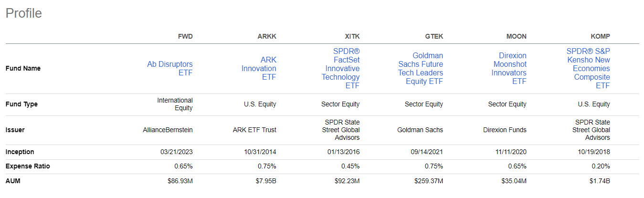Open the Ab Disruptors ETF link

point(170,68)
